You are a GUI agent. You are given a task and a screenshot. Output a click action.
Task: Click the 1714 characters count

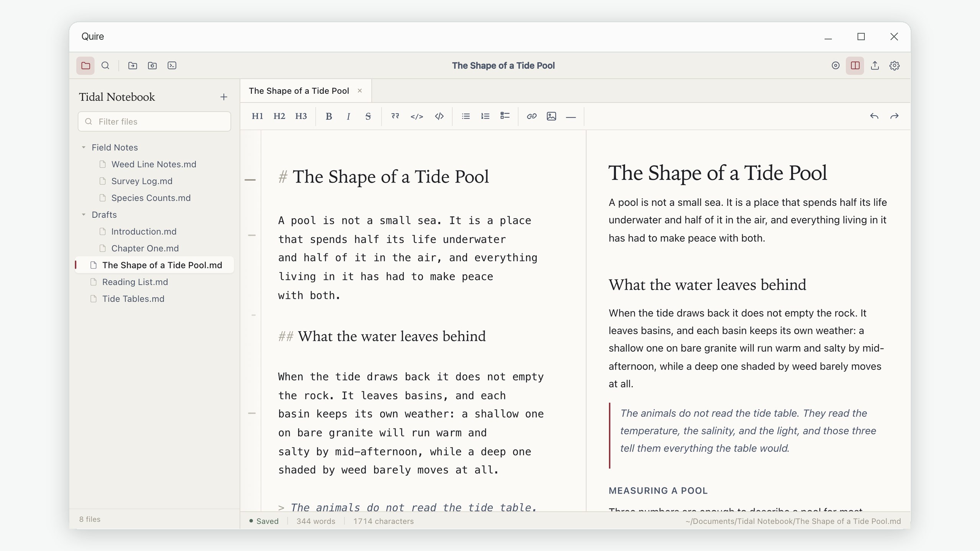384,521
